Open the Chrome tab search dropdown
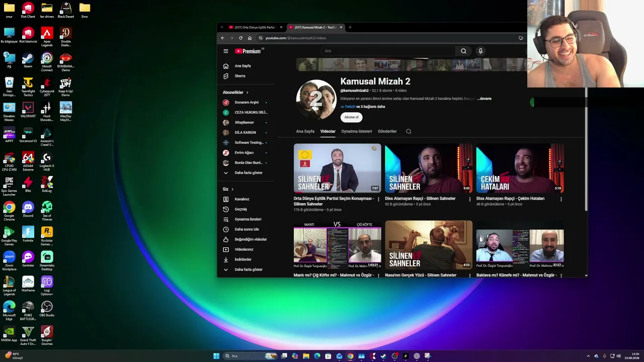This screenshot has width=644, height=362. [x=222, y=27]
